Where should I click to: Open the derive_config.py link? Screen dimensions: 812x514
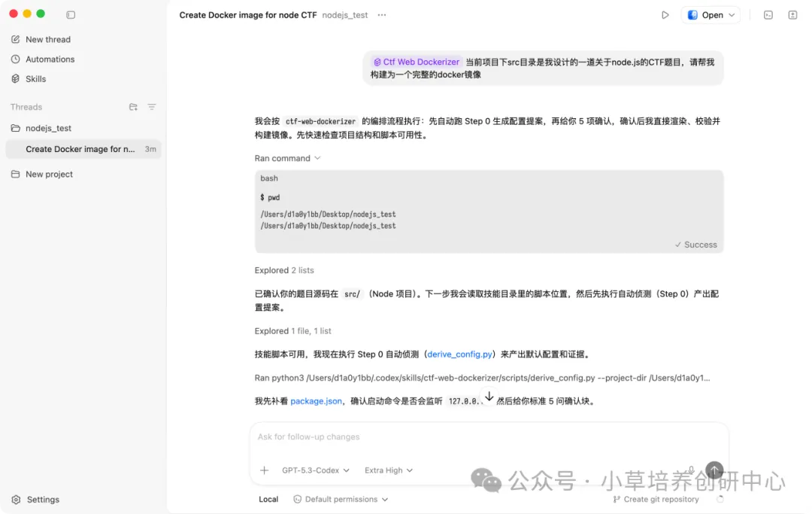pyautogui.click(x=459, y=354)
